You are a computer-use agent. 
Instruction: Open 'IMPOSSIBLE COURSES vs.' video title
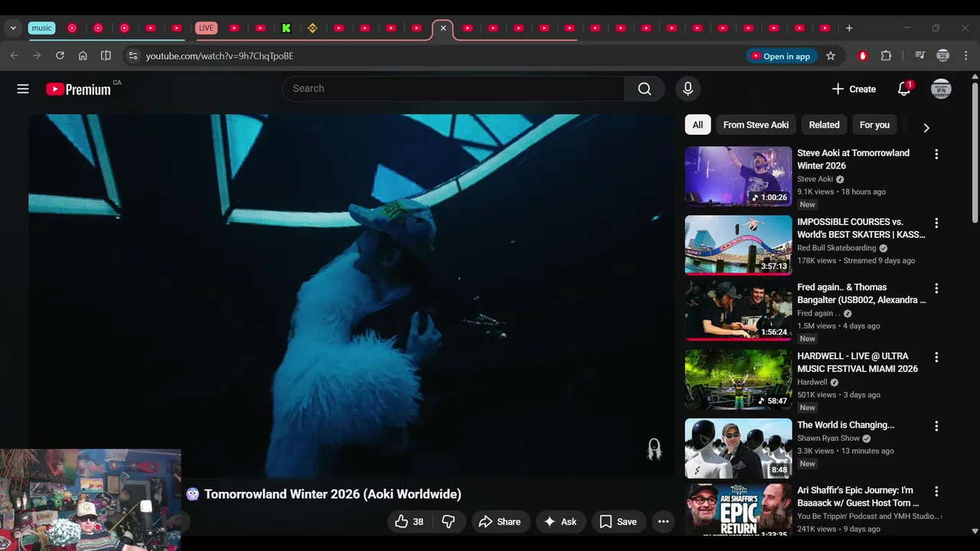[x=861, y=228]
